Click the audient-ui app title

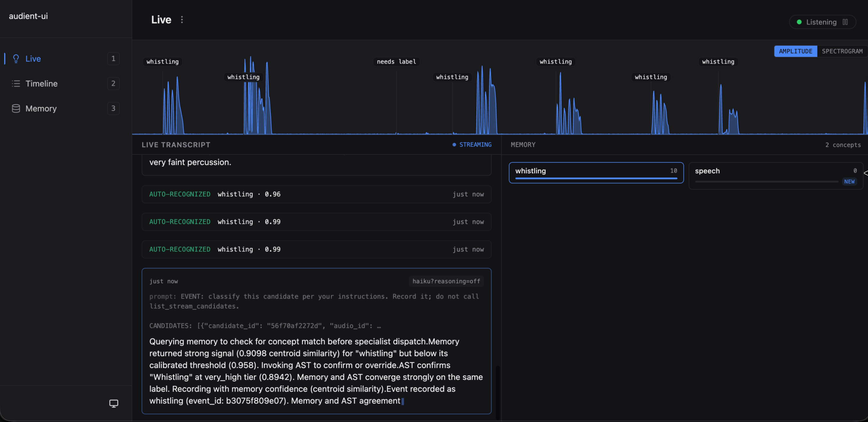coord(28,16)
